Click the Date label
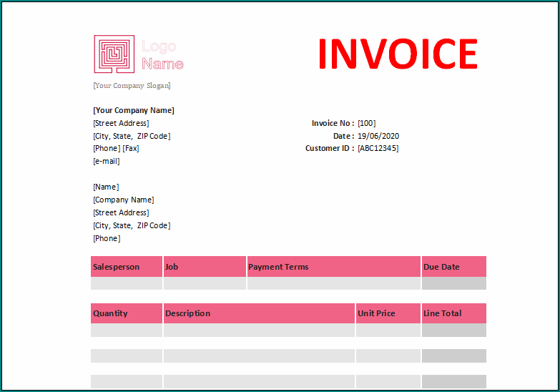560x392 pixels. pos(343,136)
